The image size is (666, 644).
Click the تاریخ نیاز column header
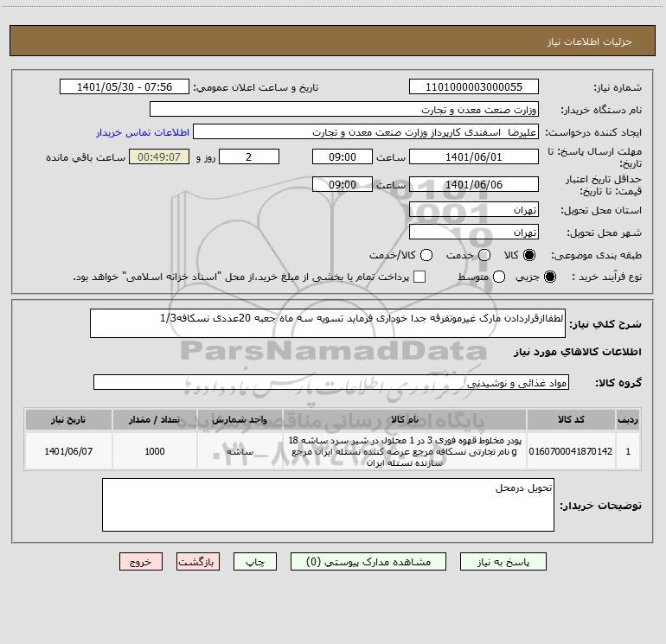68,419
